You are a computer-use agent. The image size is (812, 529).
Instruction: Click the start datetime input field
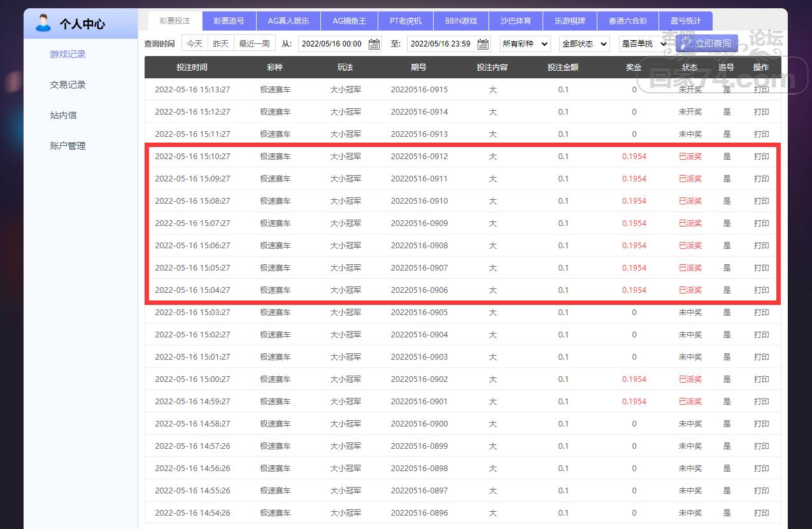pyautogui.click(x=331, y=44)
